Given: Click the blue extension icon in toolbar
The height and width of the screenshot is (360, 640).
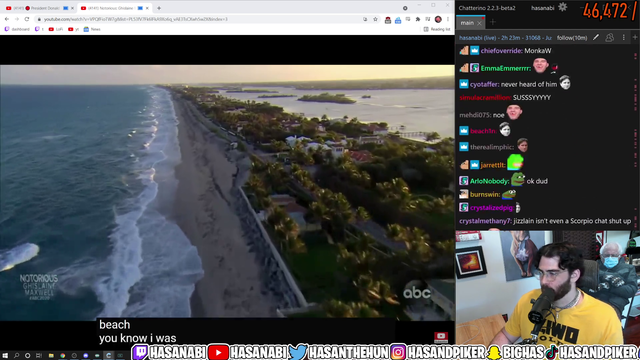Looking at the screenshot, I should point(398,20).
